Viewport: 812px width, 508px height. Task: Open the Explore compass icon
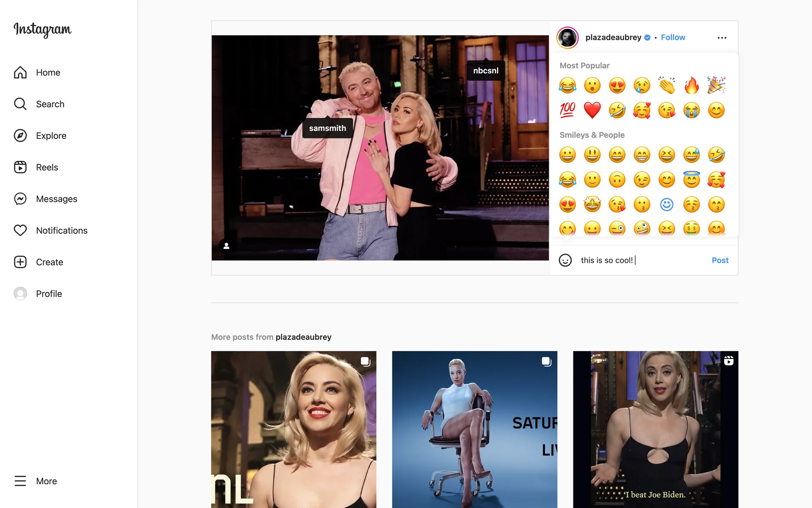[x=20, y=135]
